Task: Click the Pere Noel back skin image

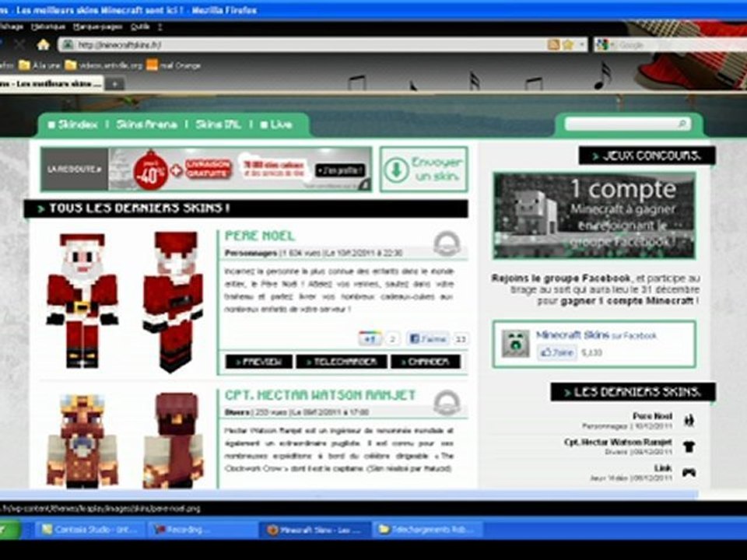Action: pos(174,302)
